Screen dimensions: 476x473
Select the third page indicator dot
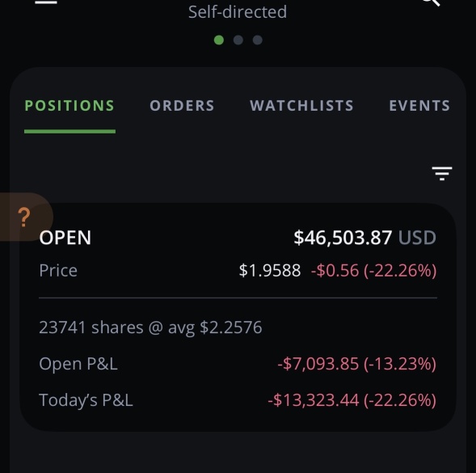tap(258, 40)
